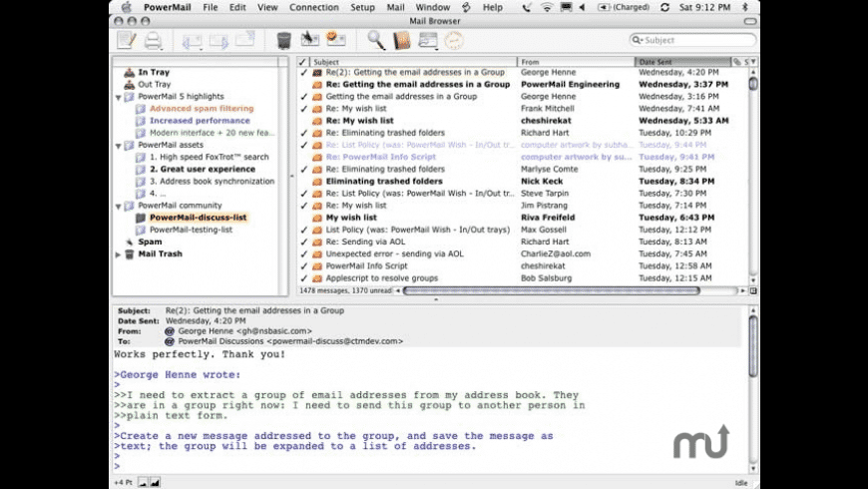Image resolution: width=868 pixels, height=489 pixels.
Task: Click the Bluetooth icon in the menu bar
Action: (745, 7)
